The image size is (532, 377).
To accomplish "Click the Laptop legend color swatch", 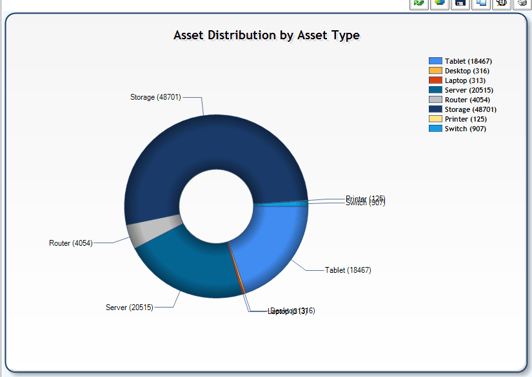I will pos(435,80).
